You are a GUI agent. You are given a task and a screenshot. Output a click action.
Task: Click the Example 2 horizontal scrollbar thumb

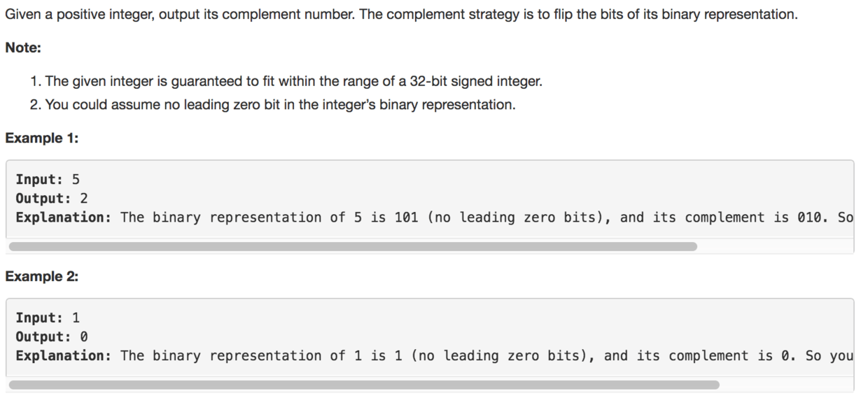click(364, 385)
